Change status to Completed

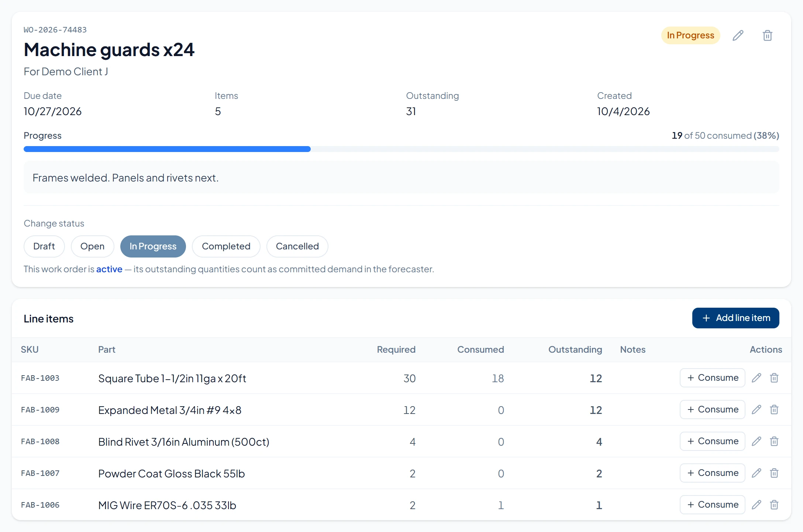click(226, 246)
